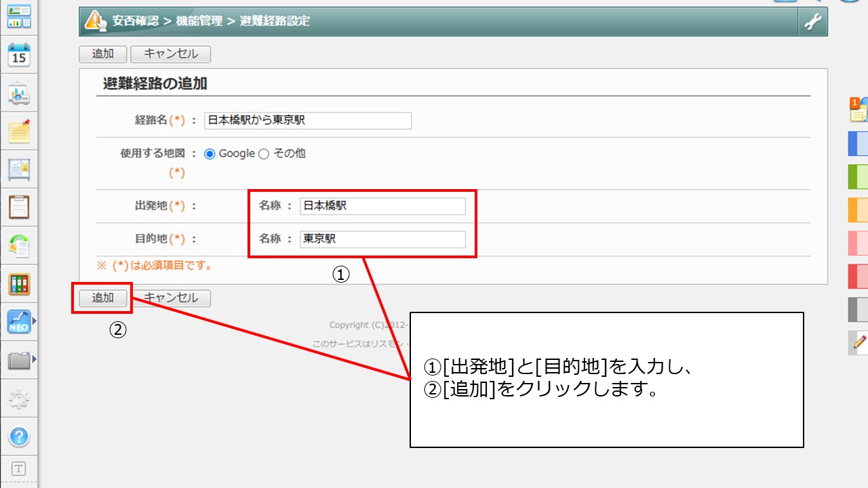Viewport: 868px width, 488px height.
Task: Open the presentation board sidebar icon
Action: (x=19, y=94)
